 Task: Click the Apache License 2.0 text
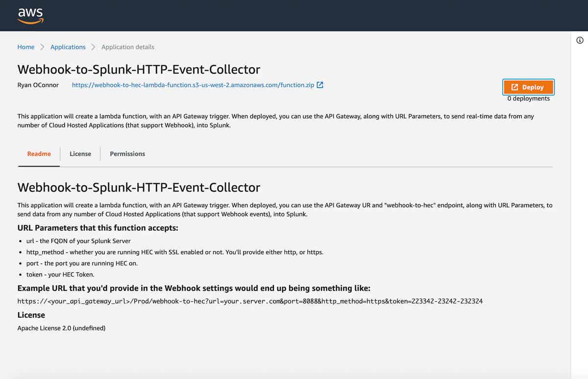tap(61, 328)
